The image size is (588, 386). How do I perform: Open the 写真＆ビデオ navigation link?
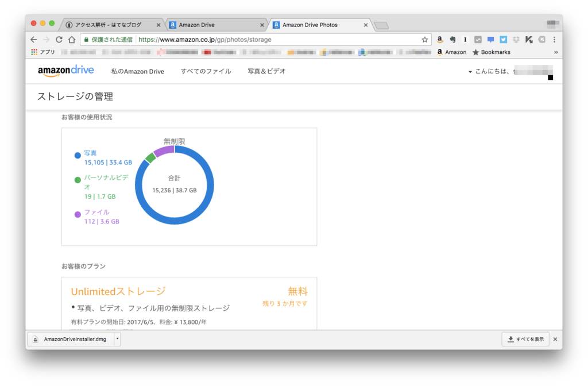pyautogui.click(x=266, y=71)
